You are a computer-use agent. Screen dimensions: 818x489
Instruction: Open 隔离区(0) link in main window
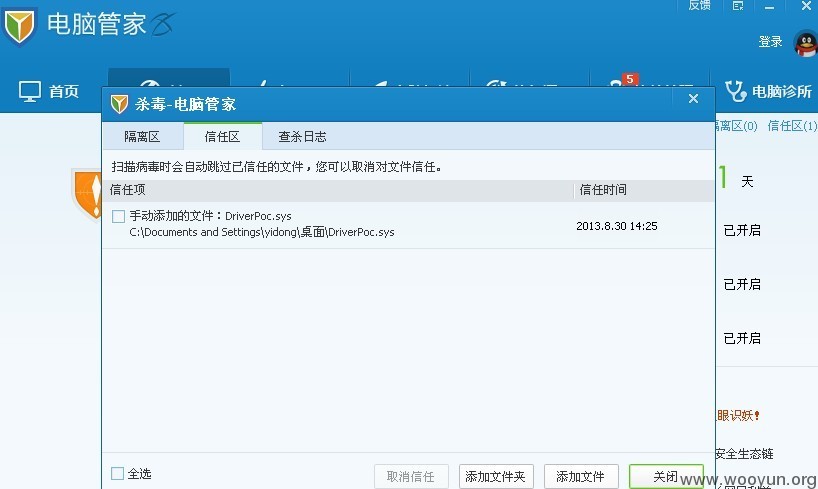(x=737, y=126)
